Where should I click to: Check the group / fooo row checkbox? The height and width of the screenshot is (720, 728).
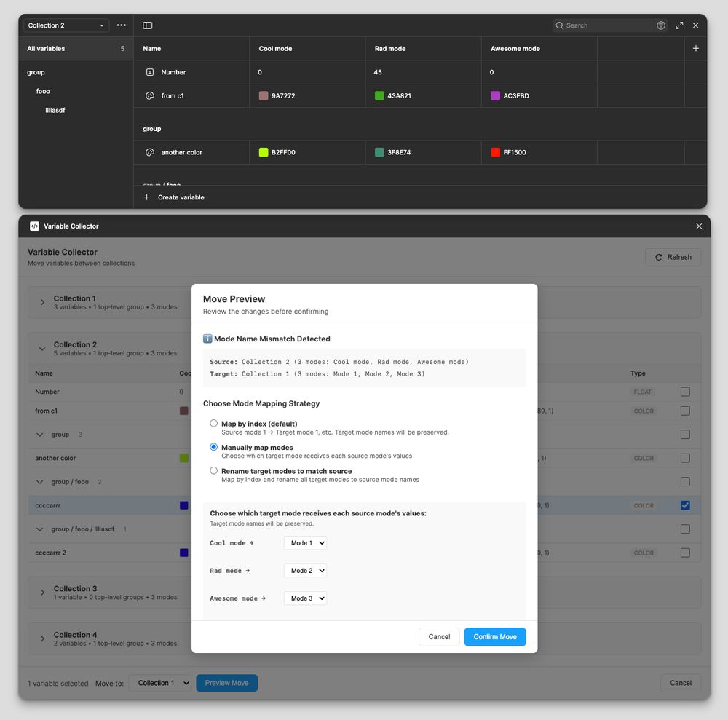tap(685, 482)
